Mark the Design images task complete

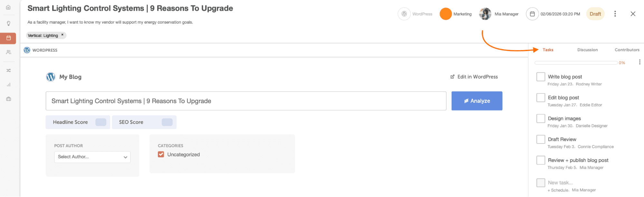point(541,119)
